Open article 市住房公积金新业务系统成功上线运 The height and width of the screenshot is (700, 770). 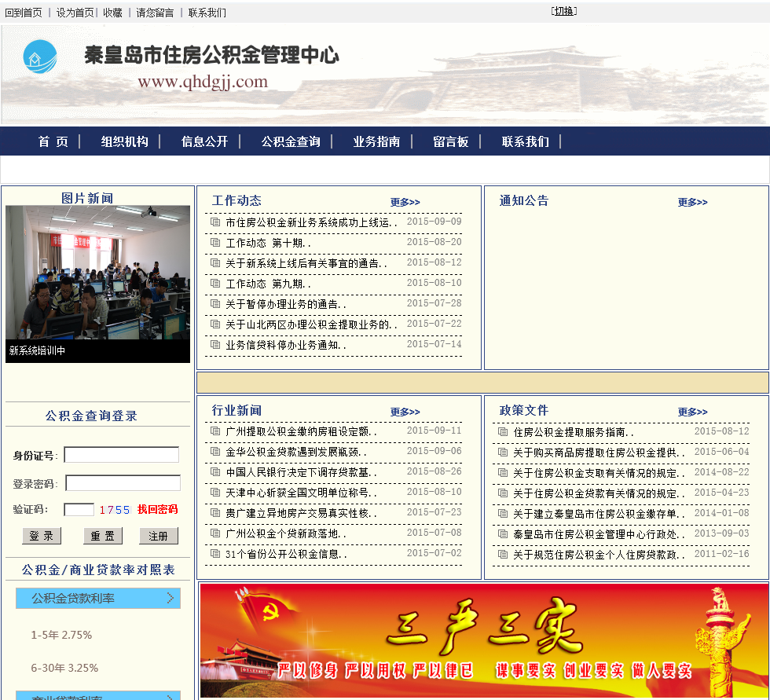tap(311, 222)
